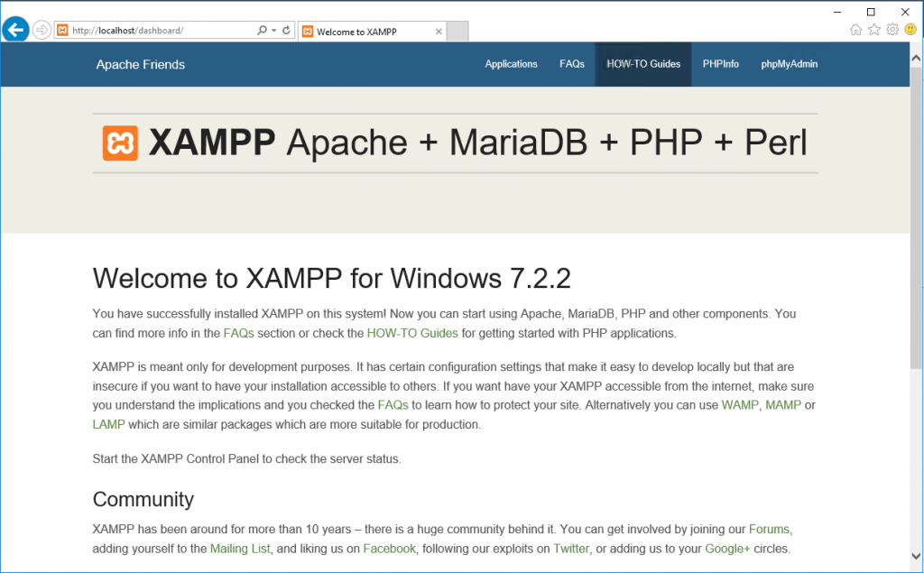
Task: Open Favorites with the star icon
Action: point(874,30)
